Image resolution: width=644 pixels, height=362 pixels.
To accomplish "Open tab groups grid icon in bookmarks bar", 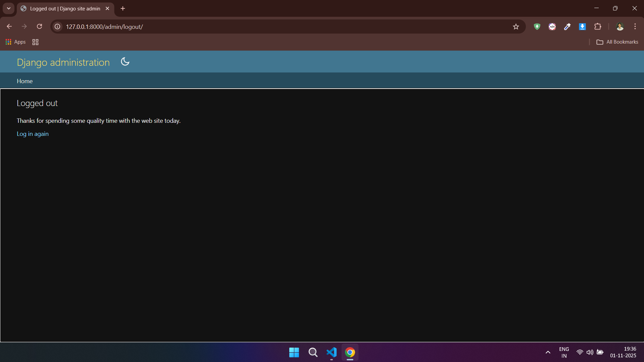I will pyautogui.click(x=35, y=42).
